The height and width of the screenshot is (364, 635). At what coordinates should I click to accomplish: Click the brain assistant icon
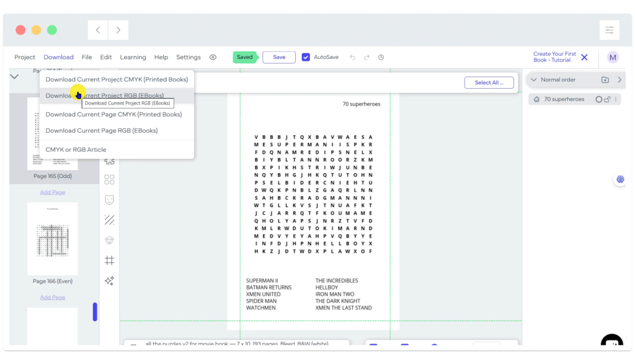click(620, 179)
